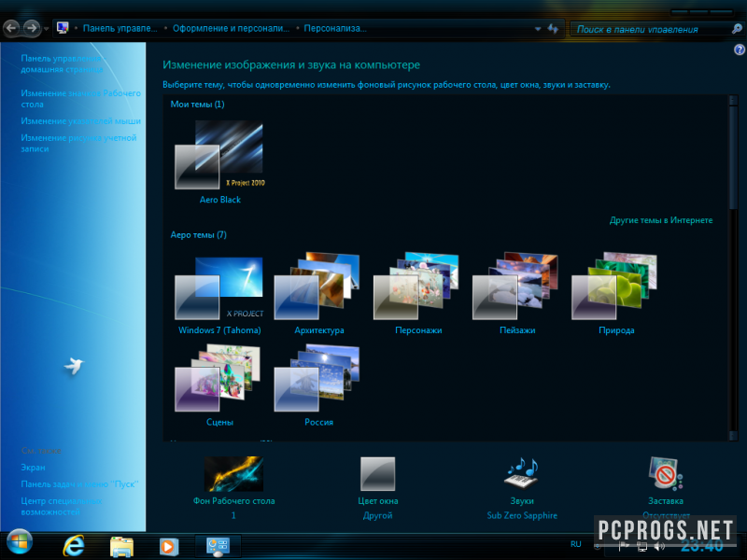Viewport: 747px width, 560px height.
Task: Open the Windows Start button
Action: (20, 543)
